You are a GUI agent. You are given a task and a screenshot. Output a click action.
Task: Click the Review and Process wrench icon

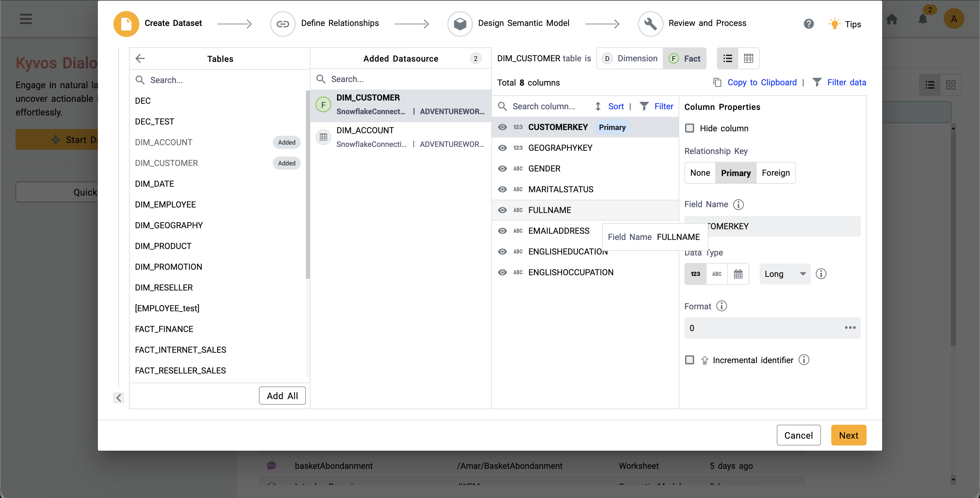click(x=650, y=23)
